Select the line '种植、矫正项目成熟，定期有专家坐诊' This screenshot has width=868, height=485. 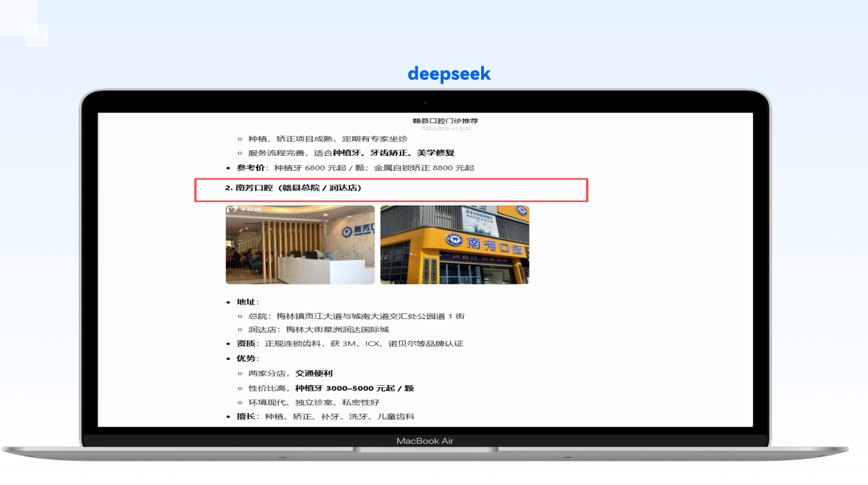pos(328,139)
